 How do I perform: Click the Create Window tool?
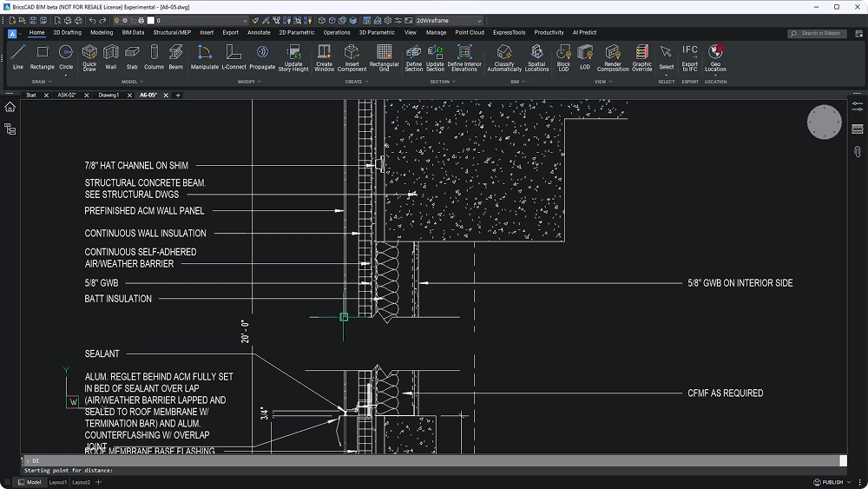[325, 58]
